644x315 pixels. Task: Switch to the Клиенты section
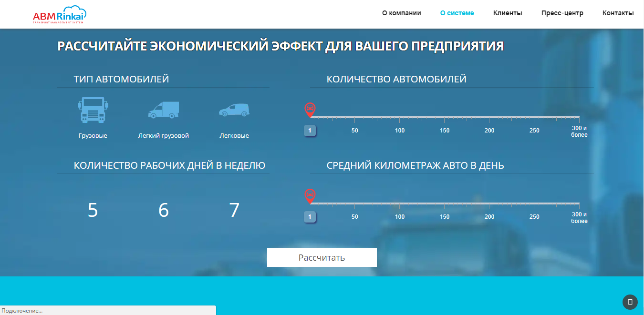pos(508,13)
